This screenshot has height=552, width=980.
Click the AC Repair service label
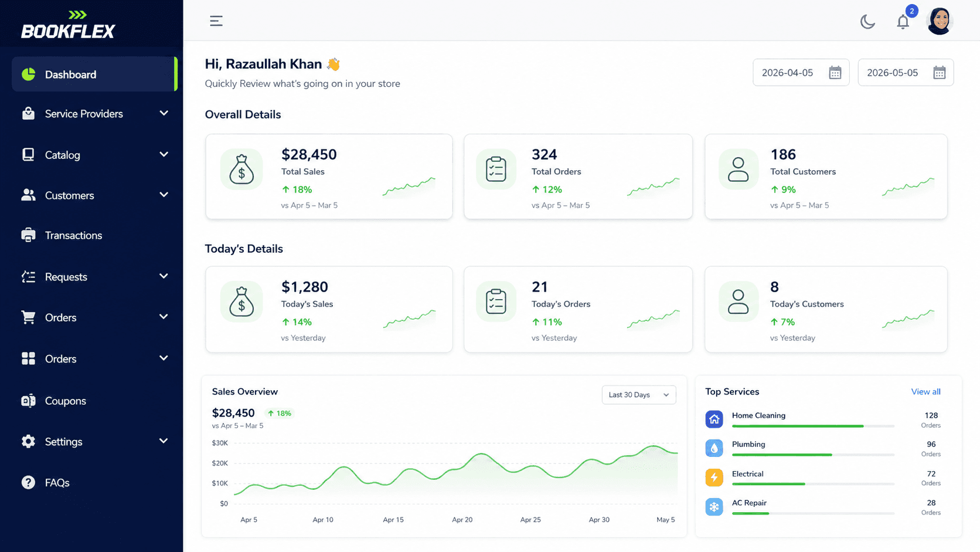click(x=749, y=503)
